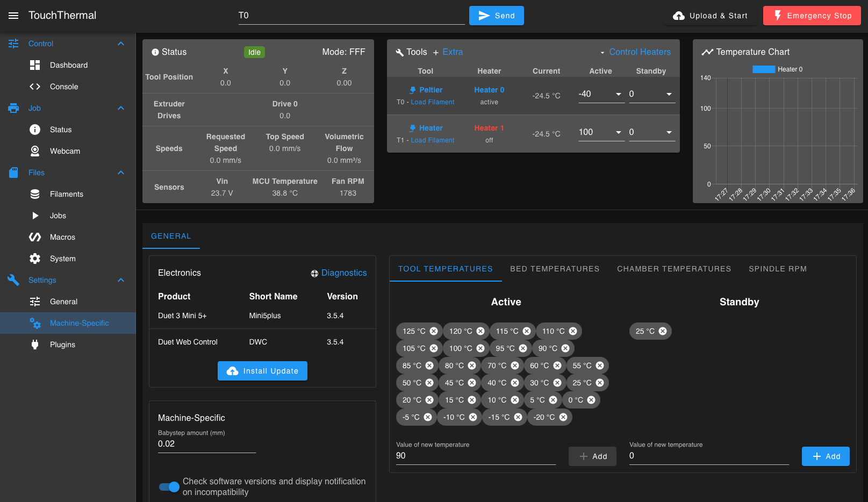Click the Temperature Chart title icon

point(707,52)
